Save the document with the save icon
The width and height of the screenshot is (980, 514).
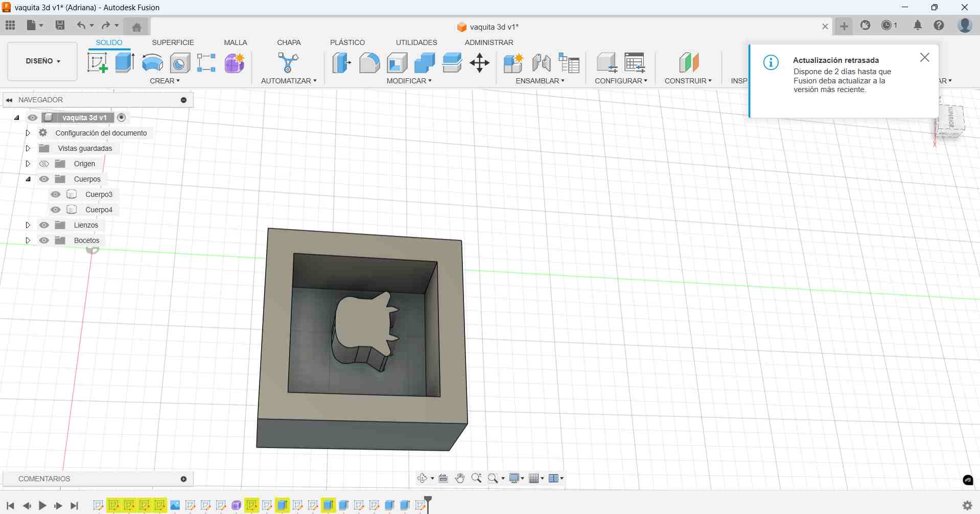60,25
